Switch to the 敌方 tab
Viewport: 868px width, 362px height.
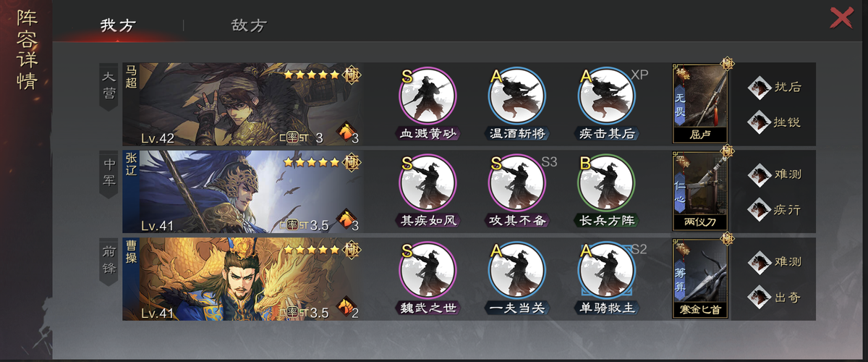[x=249, y=25]
